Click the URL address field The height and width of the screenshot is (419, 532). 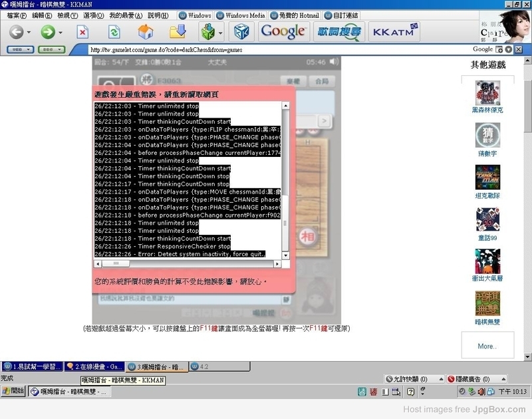click(x=278, y=50)
